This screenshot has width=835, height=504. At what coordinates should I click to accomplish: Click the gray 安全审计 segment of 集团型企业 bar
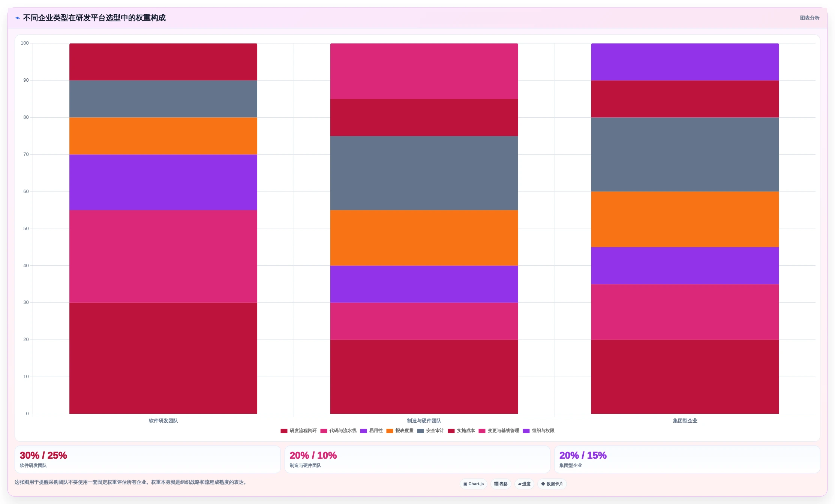(x=685, y=155)
